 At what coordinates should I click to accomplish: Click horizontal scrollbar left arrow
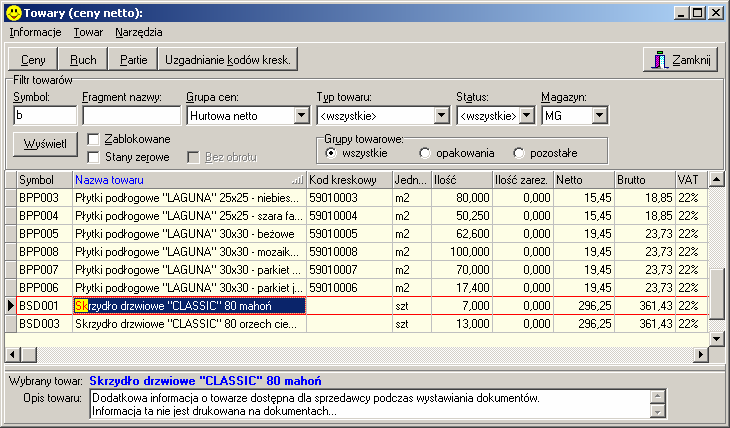tap(13, 355)
